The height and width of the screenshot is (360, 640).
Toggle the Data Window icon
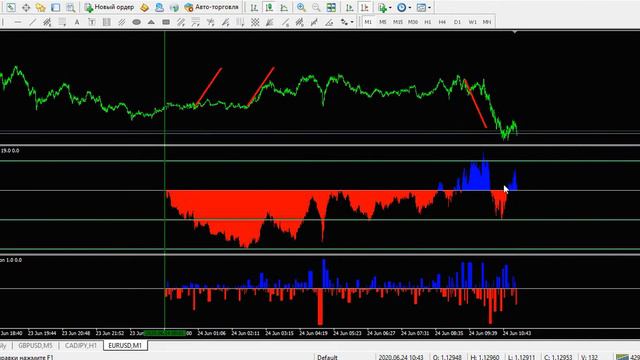click(56, 7)
